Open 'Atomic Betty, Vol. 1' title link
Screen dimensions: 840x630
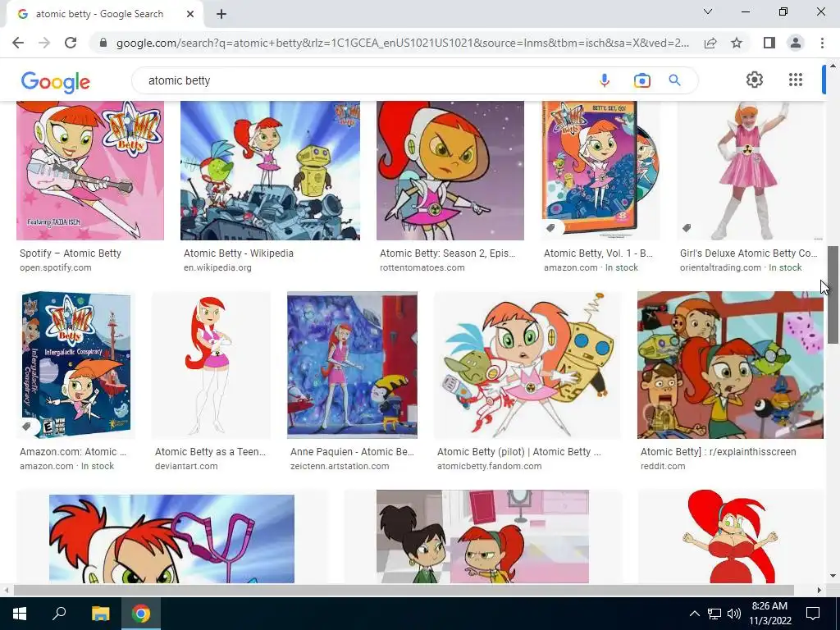[x=598, y=253]
